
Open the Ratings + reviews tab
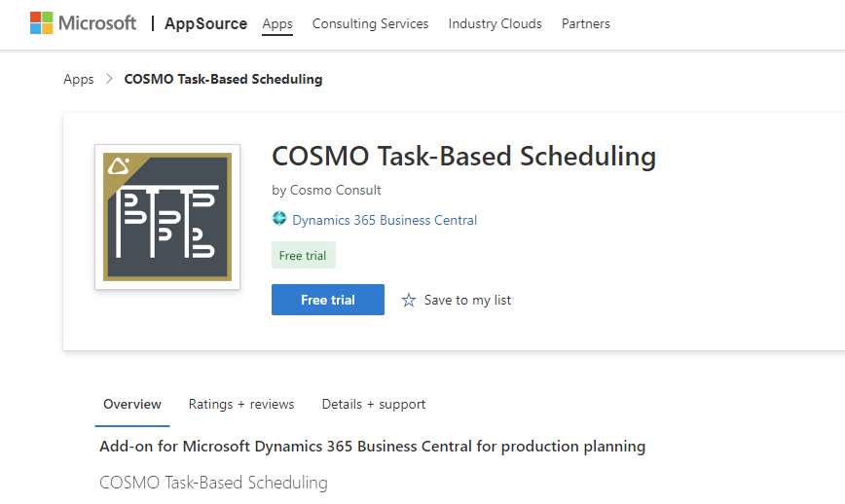tap(241, 405)
